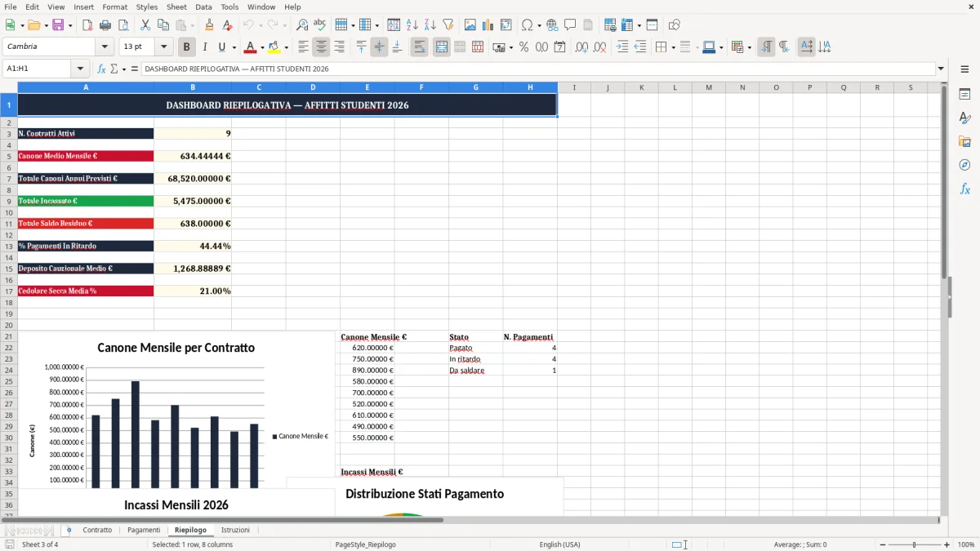Click Sort Ascending icon
980x551 pixels.
tap(412, 25)
